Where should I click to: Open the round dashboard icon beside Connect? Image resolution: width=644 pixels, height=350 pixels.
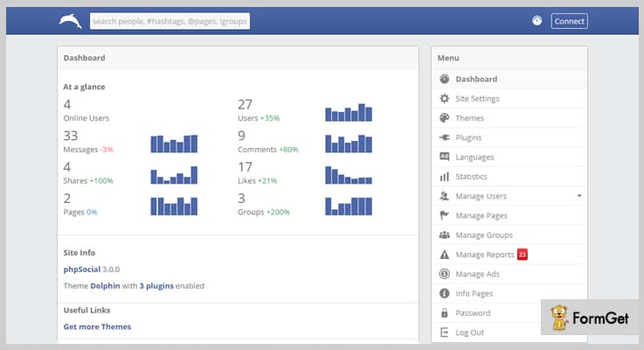coord(537,21)
